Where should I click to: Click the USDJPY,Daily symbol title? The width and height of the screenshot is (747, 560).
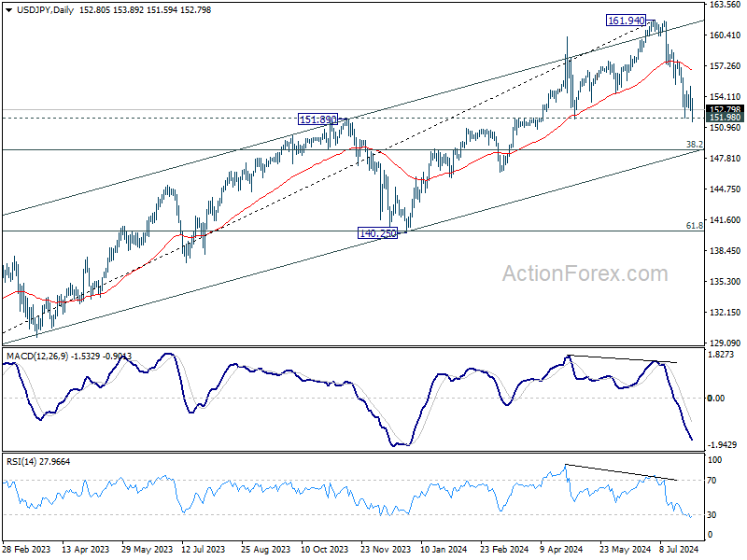coord(45,10)
